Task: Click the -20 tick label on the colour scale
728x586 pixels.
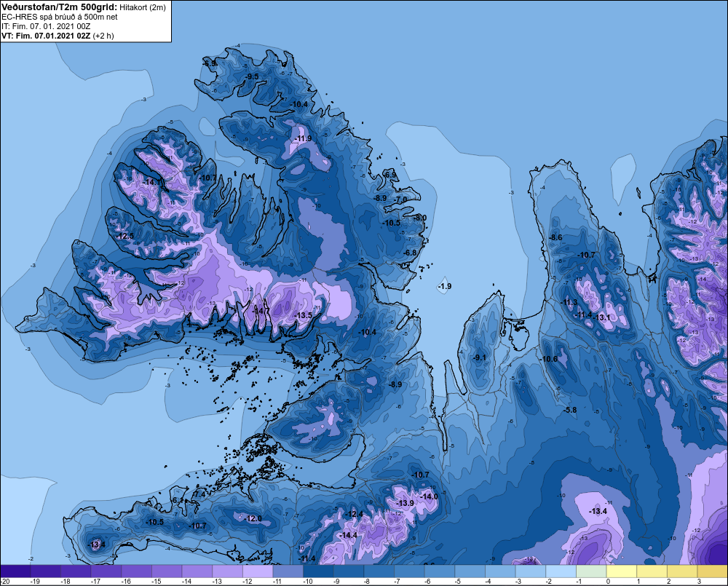Action: coord(5,582)
